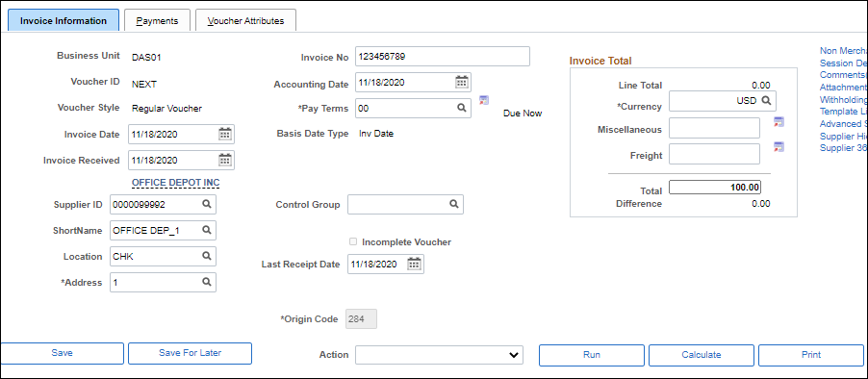Click the Pay Terms lookup magnifier
The image size is (868, 379).
[461, 108]
